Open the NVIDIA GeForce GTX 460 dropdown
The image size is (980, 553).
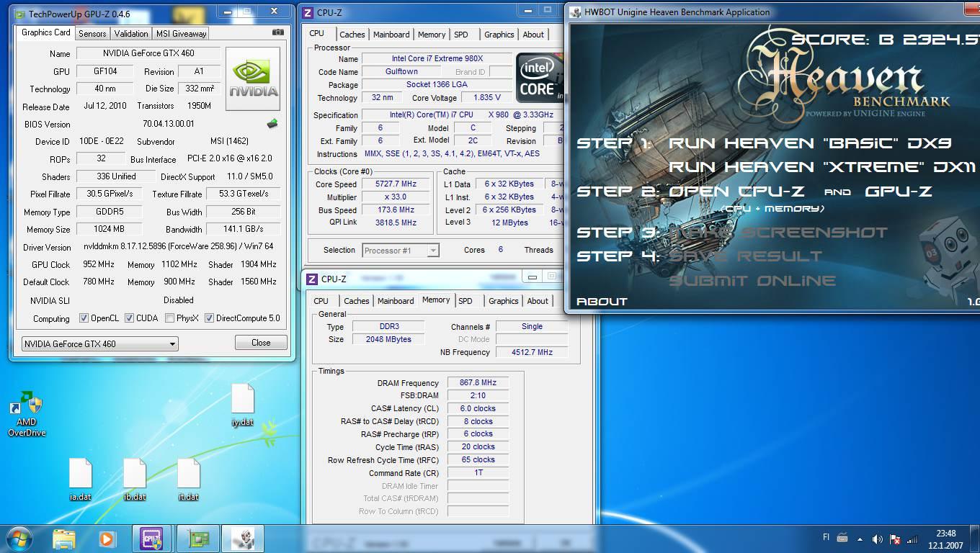coord(99,343)
